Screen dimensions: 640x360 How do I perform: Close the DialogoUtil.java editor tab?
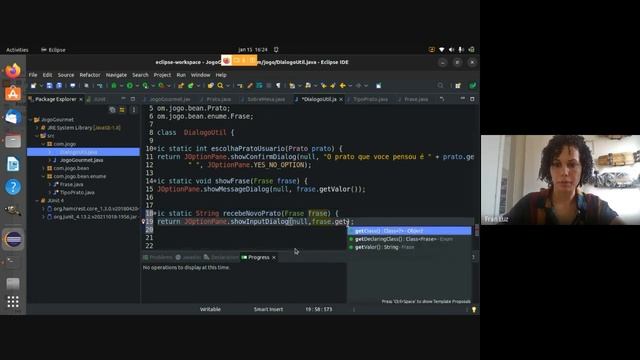click(341, 99)
